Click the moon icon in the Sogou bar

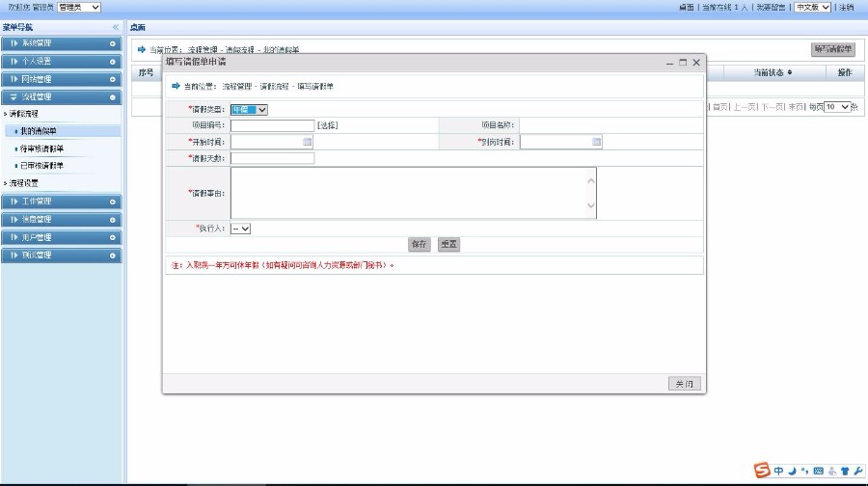[792, 472]
